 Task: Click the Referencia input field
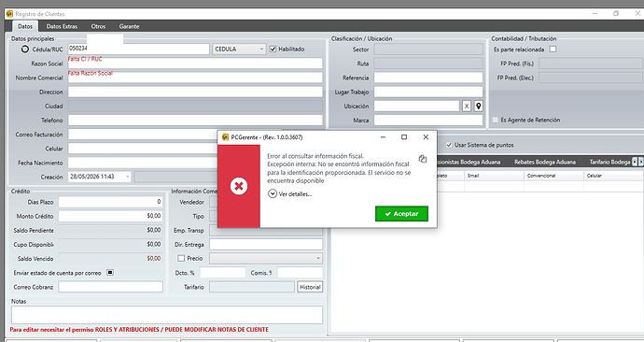pyautogui.click(x=428, y=78)
